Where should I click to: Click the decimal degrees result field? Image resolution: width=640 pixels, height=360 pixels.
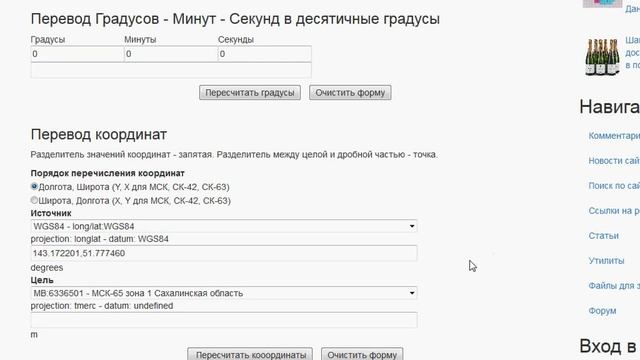171,70
